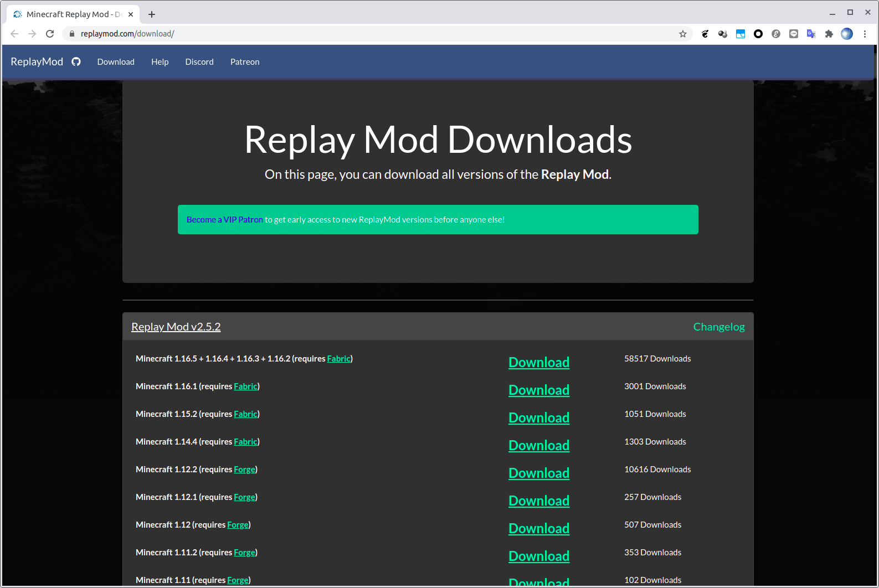
Task: Download the Minecraft 1.12.1 version
Action: point(539,501)
